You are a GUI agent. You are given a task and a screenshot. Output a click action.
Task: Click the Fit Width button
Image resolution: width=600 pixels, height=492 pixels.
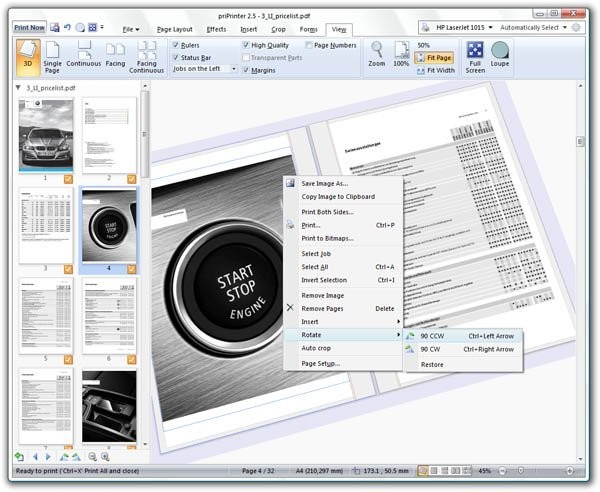(434, 70)
